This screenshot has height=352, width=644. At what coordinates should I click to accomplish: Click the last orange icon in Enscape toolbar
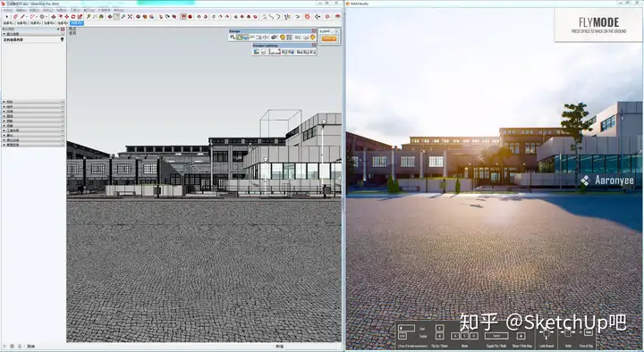(x=313, y=38)
